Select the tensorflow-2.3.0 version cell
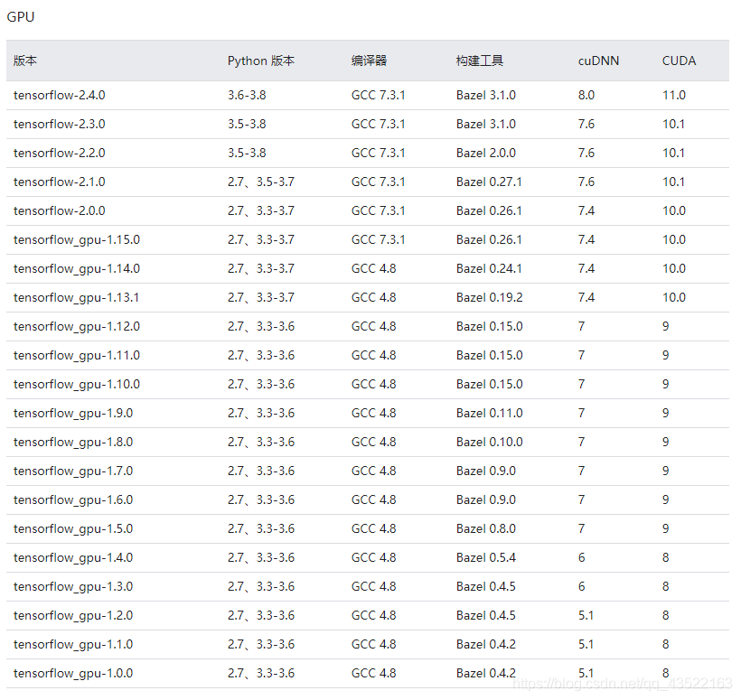Viewport: 741px width, 700px height. click(59, 124)
